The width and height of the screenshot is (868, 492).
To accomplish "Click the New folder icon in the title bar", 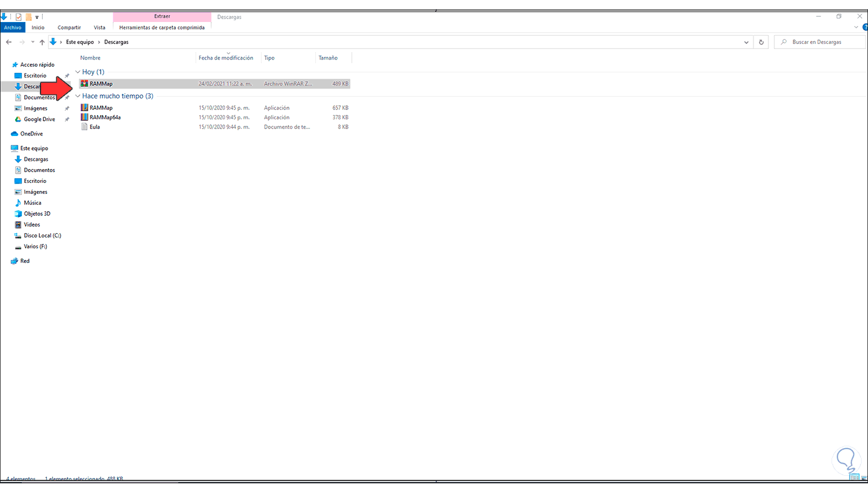I will coord(28,17).
